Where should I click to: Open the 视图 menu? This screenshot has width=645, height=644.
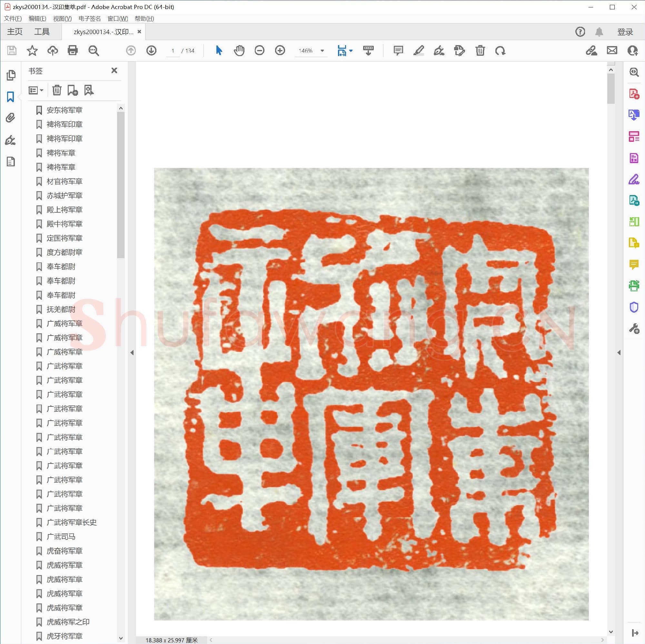click(63, 18)
